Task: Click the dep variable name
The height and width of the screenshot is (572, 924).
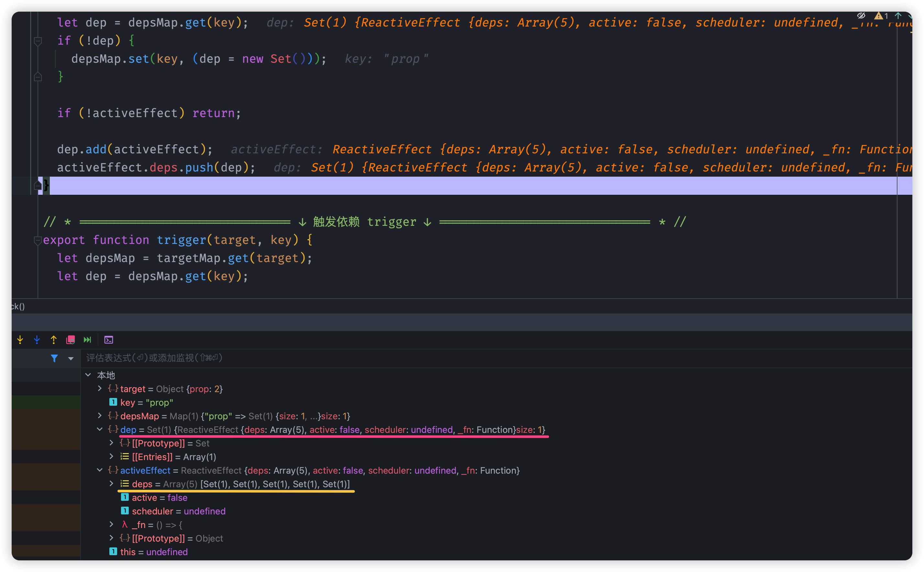Action: coord(128,430)
